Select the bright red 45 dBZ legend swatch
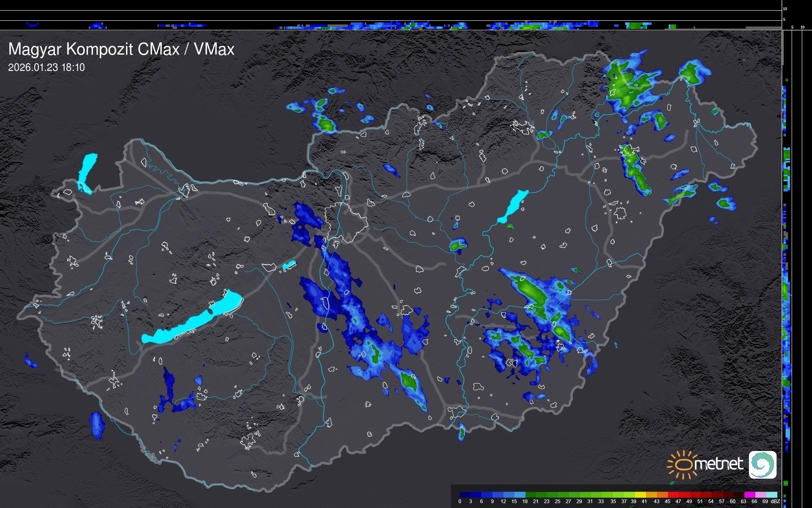This screenshot has height=508, width=812. coord(673,495)
